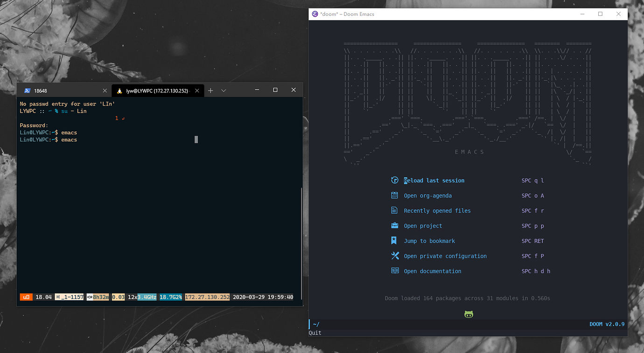This screenshot has width=644, height=353.
Task: Click the SPC o A keybinding text
Action: (532, 196)
